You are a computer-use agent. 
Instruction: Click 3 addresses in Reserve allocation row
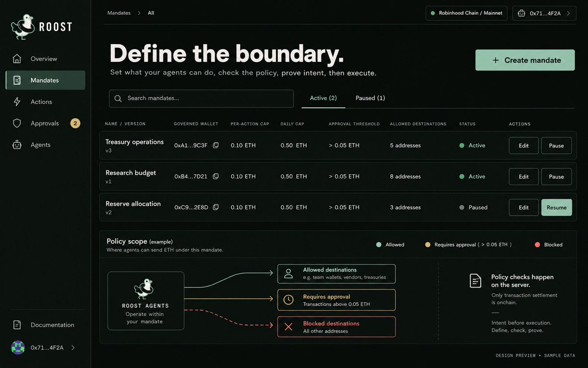pos(405,207)
